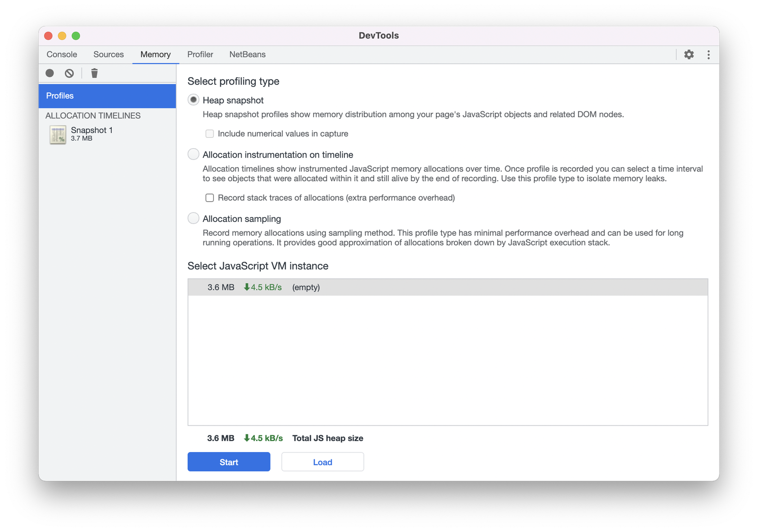Click Select JavaScript VM instance heading

[x=258, y=266]
